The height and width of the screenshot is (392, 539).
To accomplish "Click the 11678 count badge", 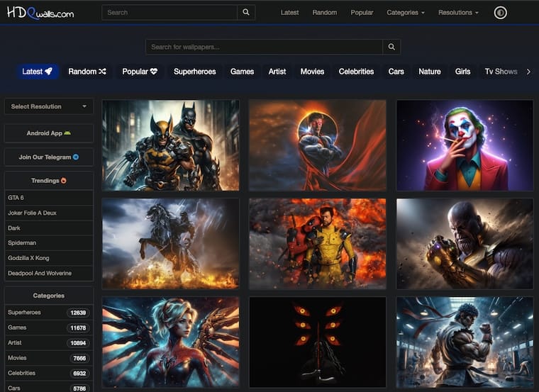I will point(78,327).
